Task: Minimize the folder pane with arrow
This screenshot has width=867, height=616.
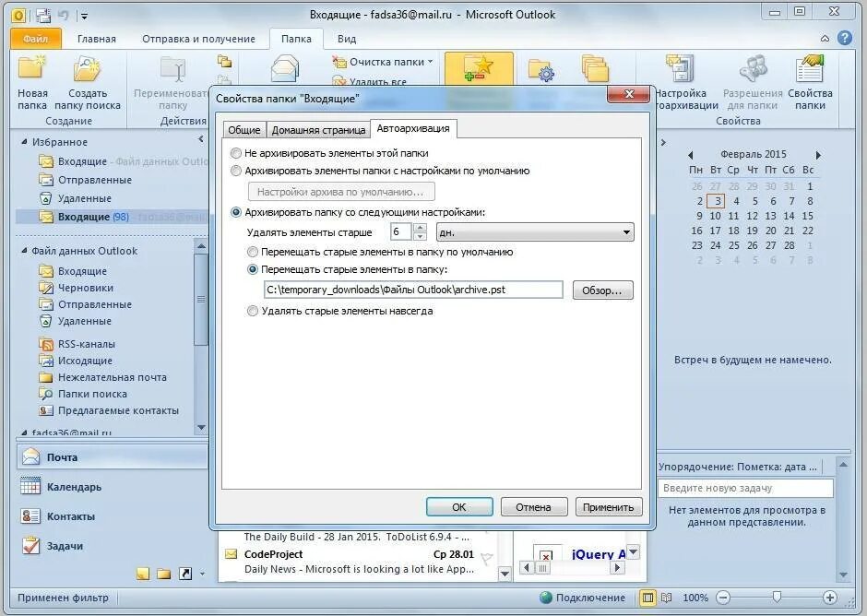Action: [201, 139]
